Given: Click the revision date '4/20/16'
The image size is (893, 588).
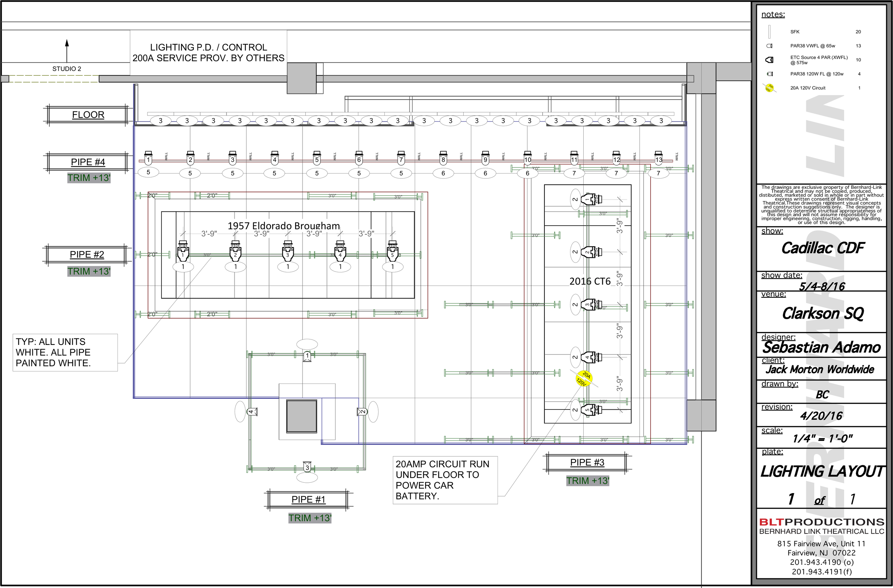Looking at the screenshot, I should (x=821, y=416).
